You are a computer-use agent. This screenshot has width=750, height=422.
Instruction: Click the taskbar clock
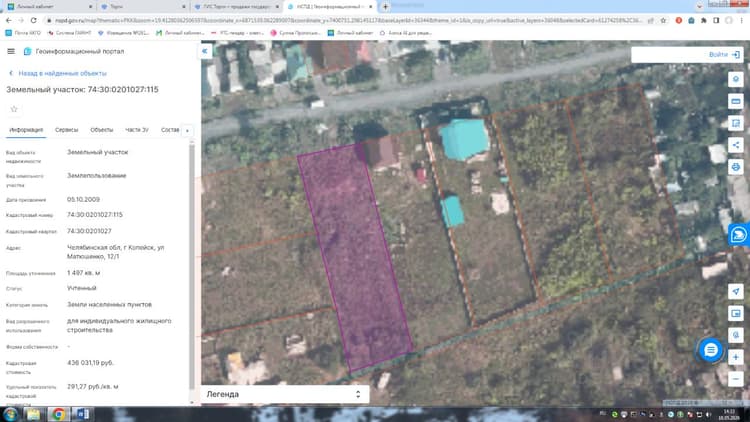click(729, 414)
